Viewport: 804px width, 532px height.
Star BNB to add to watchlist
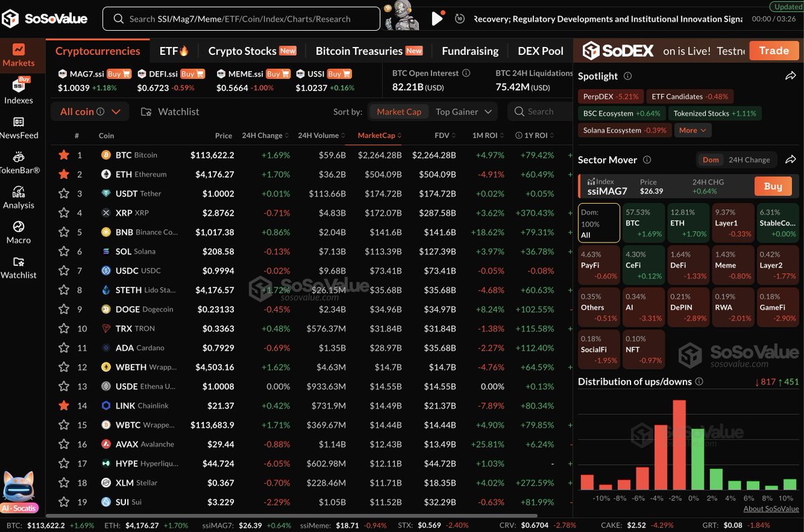[64, 232]
